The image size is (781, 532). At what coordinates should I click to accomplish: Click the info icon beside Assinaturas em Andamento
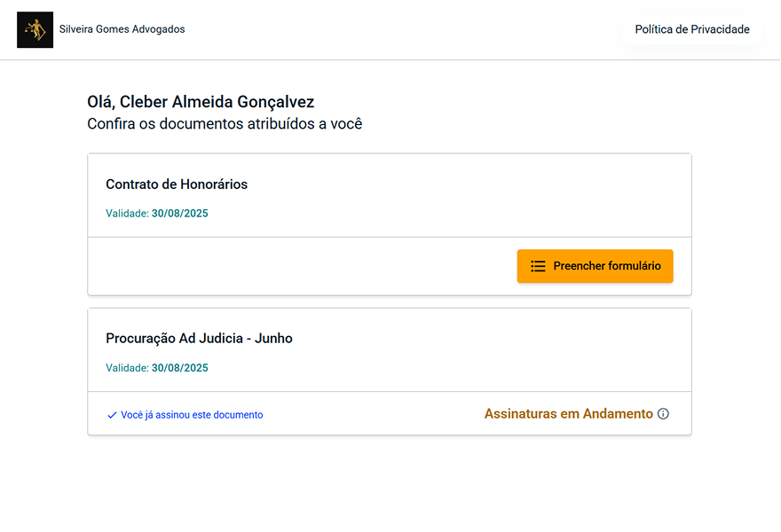point(663,414)
